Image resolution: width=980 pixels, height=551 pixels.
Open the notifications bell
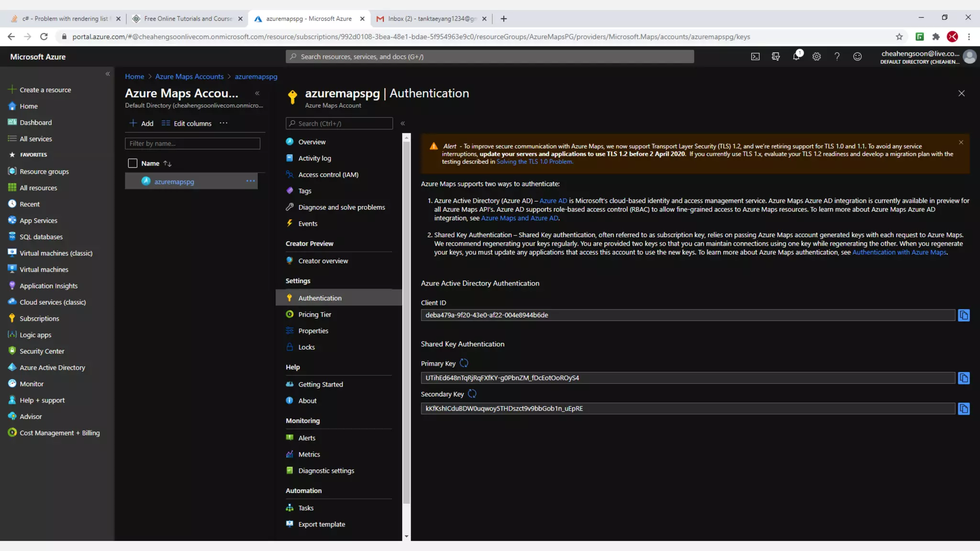(x=796, y=56)
